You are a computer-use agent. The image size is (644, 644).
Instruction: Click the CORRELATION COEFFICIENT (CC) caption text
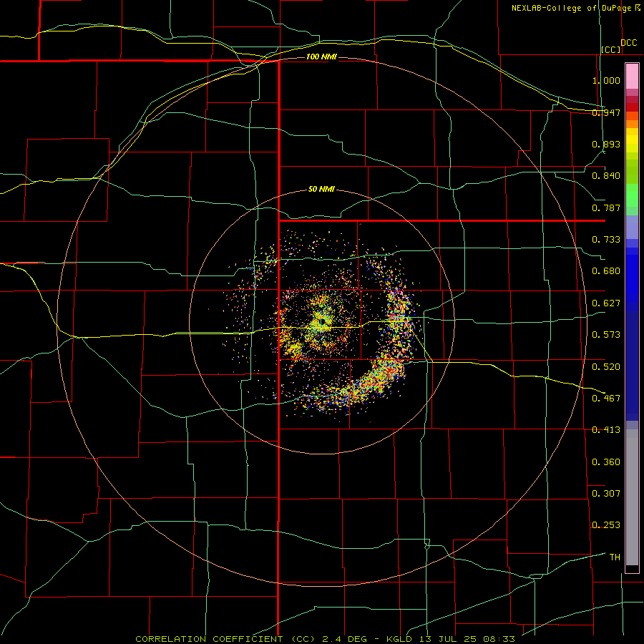[225, 639]
